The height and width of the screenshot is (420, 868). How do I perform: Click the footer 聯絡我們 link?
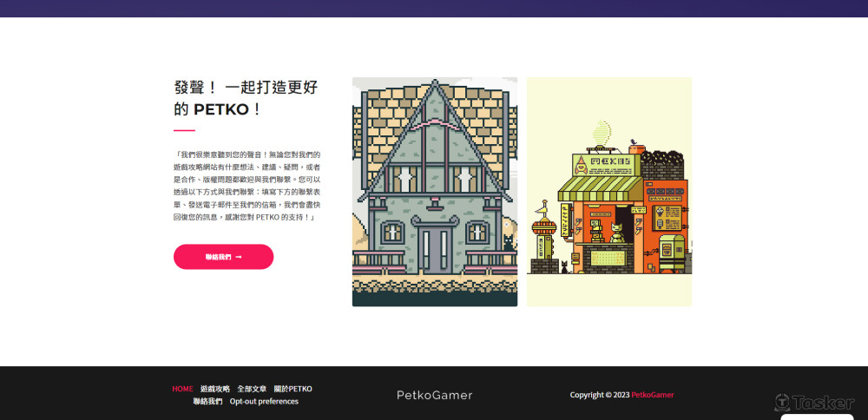pos(207,402)
